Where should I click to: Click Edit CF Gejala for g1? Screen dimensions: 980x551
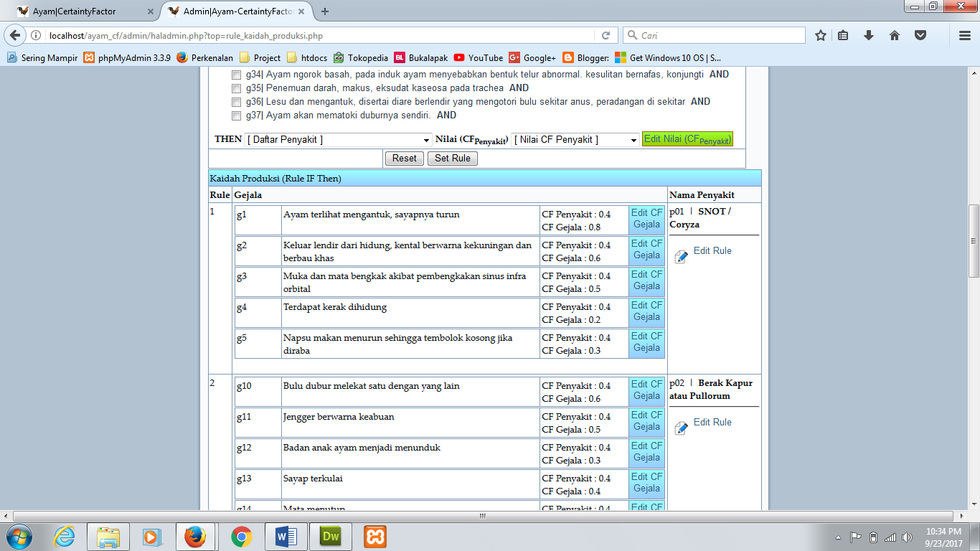point(646,219)
